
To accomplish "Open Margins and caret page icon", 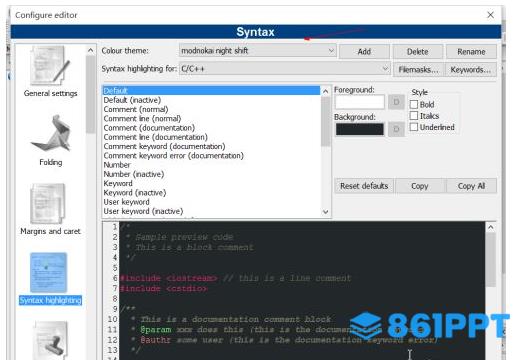I will [48, 204].
